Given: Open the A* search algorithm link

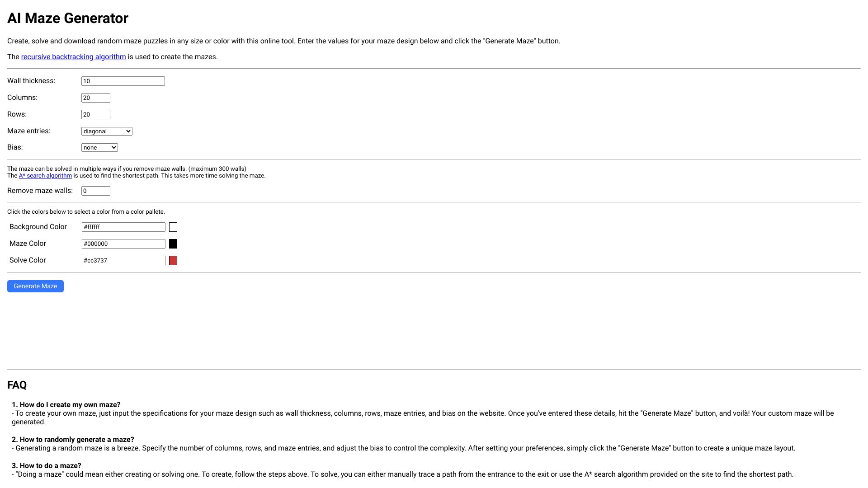Looking at the screenshot, I should (45, 176).
